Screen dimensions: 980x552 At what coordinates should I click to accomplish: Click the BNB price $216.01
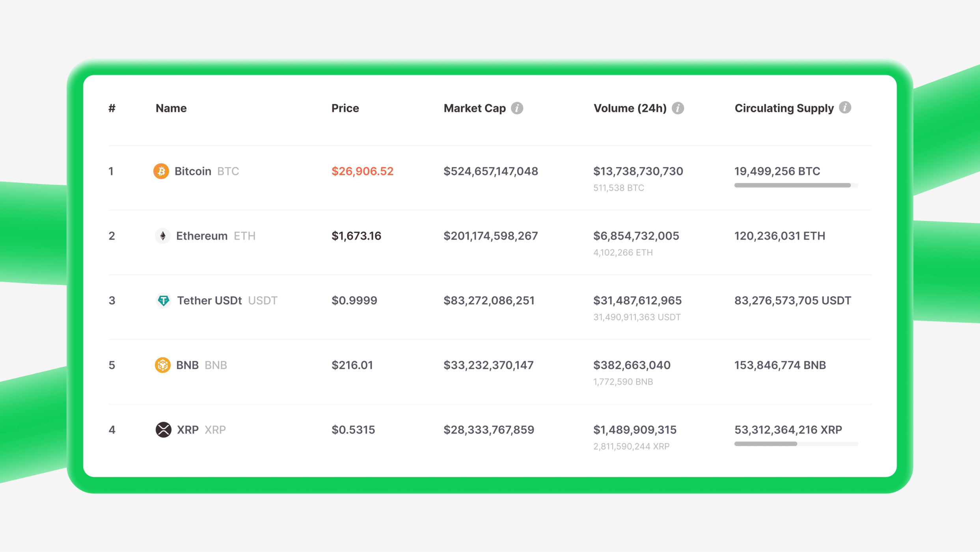[352, 365]
